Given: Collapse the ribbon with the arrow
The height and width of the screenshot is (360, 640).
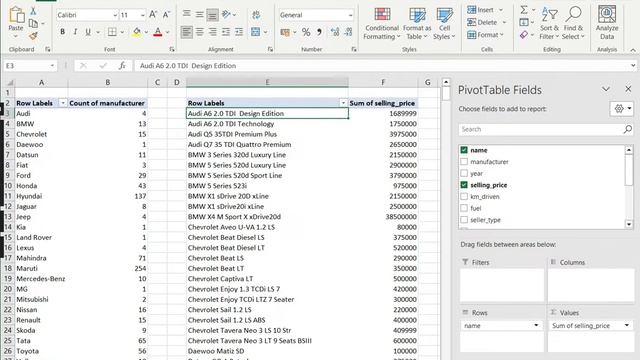Looking at the screenshot, I should click(x=633, y=50).
